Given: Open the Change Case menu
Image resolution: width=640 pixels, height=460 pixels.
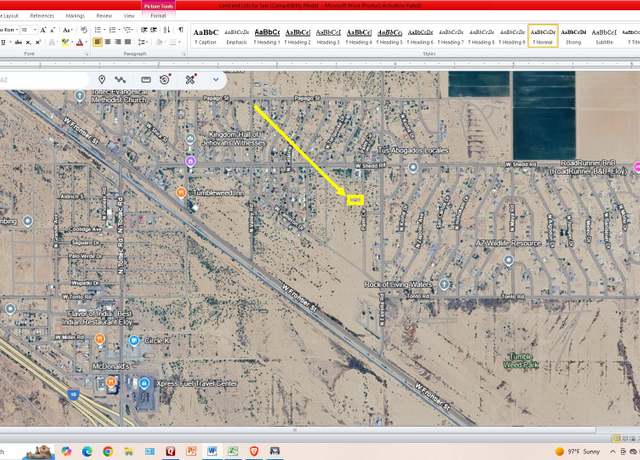Looking at the screenshot, I should tap(67, 30).
